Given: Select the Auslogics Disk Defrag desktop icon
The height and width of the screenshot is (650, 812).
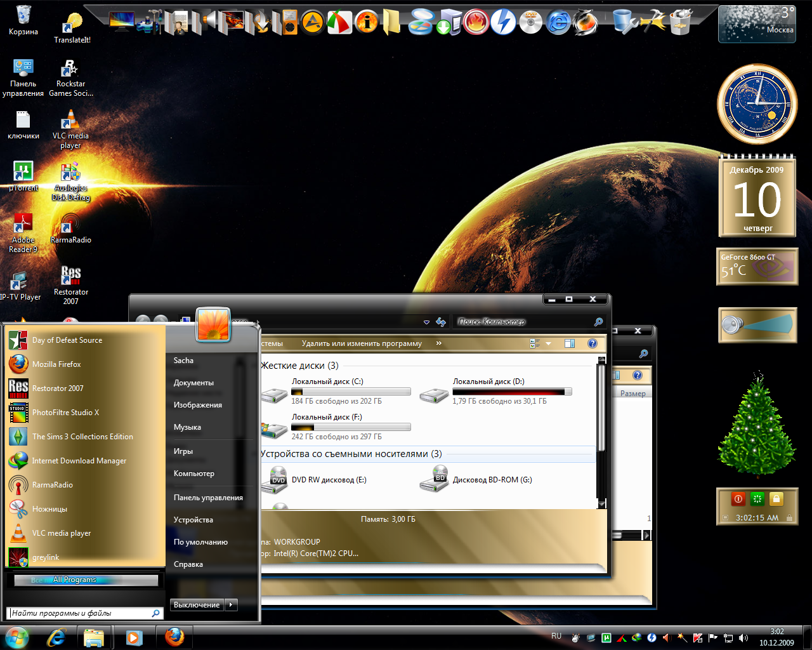Looking at the screenshot, I should (x=71, y=182).
